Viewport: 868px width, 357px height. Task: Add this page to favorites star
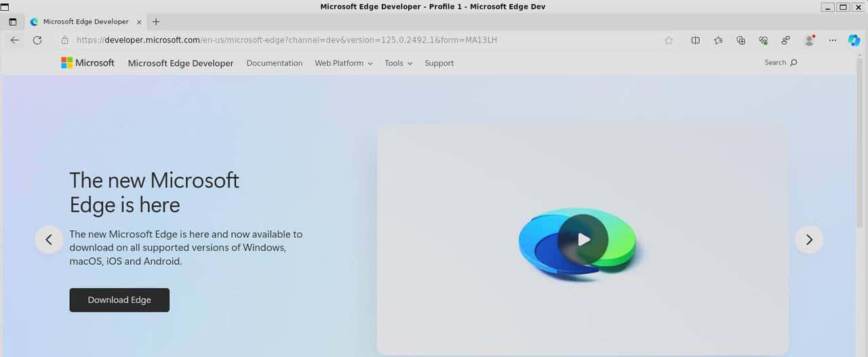[x=669, y=41]
